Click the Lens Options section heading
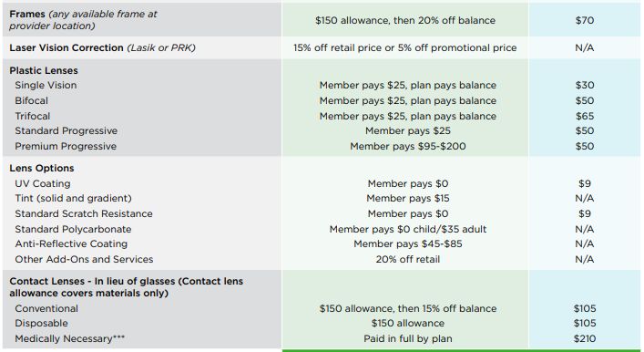644x352 pixels. pyautogui.click(x=42, y=168)
